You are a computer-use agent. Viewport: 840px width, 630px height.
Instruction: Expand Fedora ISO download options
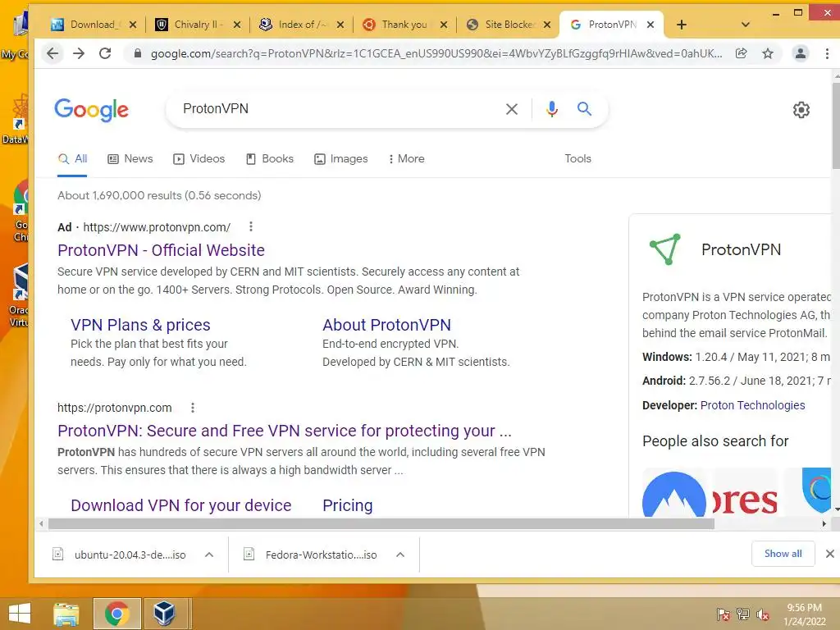point(400,555)
